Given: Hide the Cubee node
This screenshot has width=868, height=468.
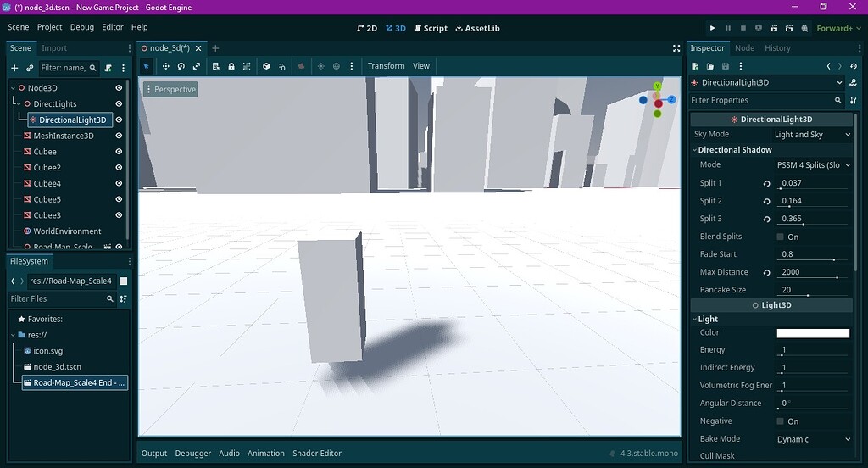Looking at the screenshot, I should coord(119,151).
